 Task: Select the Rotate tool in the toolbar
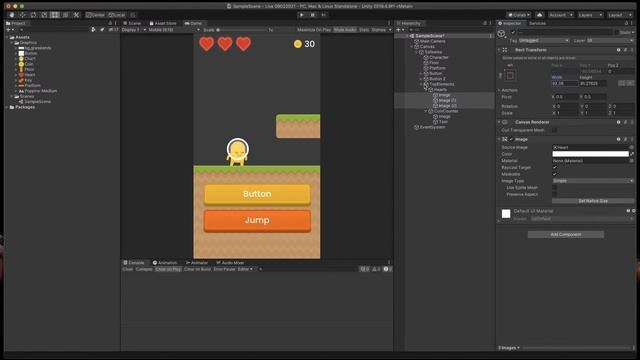pyautogui.click(x=33, y=15)
